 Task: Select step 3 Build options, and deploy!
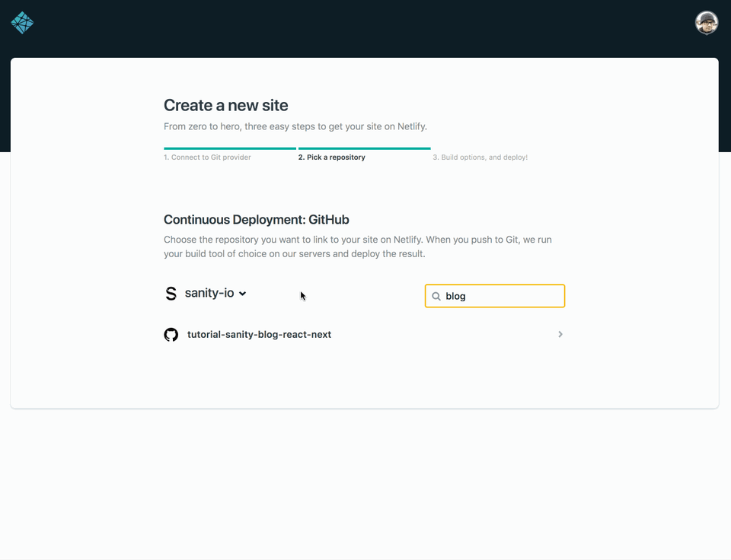pos(480,157)
